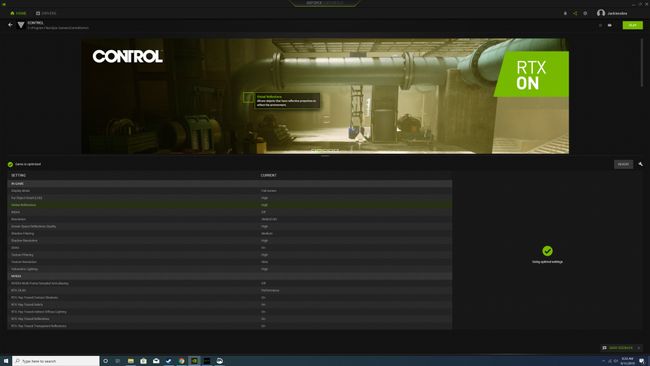Select the highlighted Global Reflections row
The image size is (650, 366).
[x=230, y=205]
